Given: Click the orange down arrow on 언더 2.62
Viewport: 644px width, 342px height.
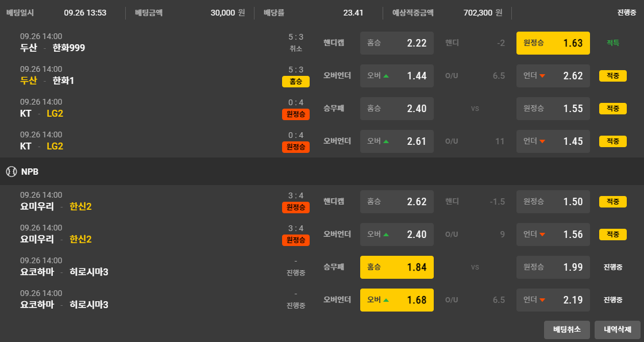Looking at the screenshot, I should tap(542, 76).
